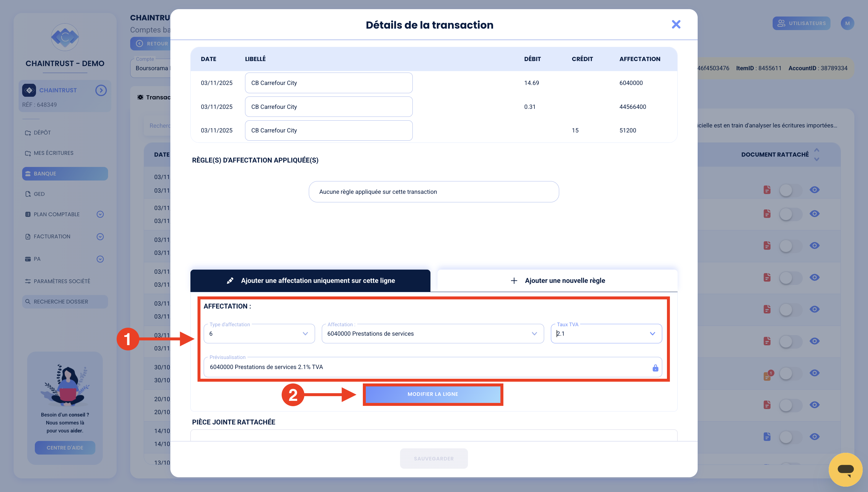Click the eye icon of 30/10 row
This screenshot has width=868, height=492.
(815, 373)
